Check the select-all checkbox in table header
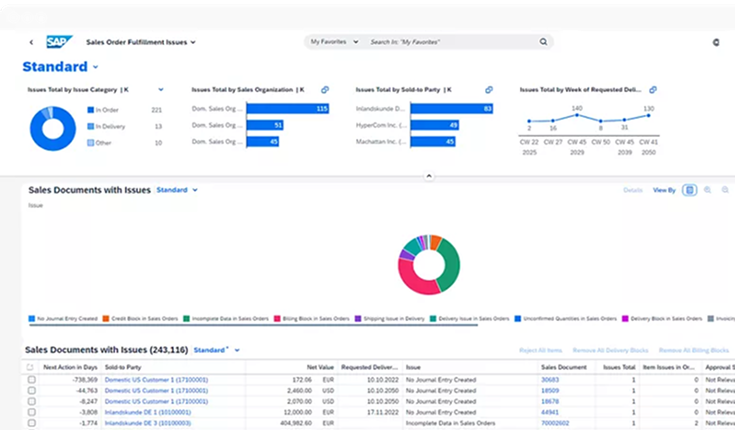This screenshot has height=430, width=735. [x=31, y=368]
